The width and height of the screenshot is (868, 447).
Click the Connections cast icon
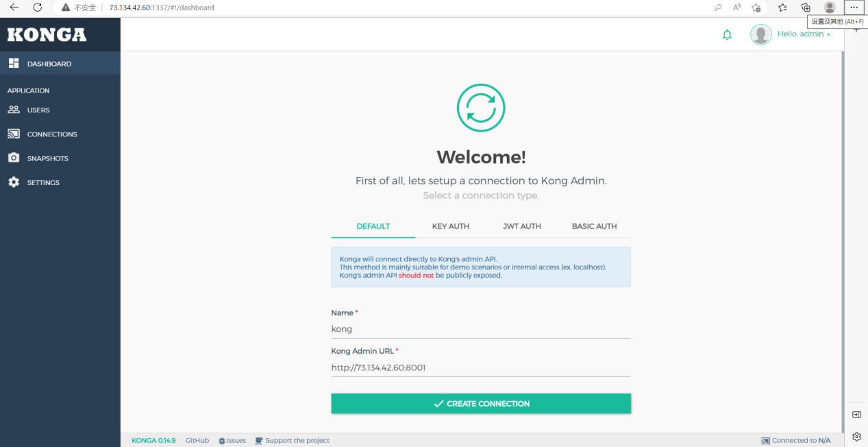coord(14,134)
